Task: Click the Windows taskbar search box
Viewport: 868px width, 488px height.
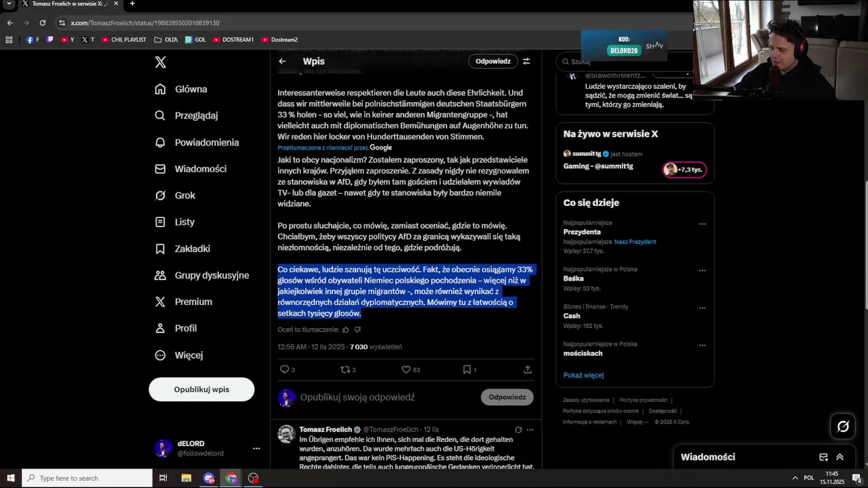Action: [x=87, y=478]
